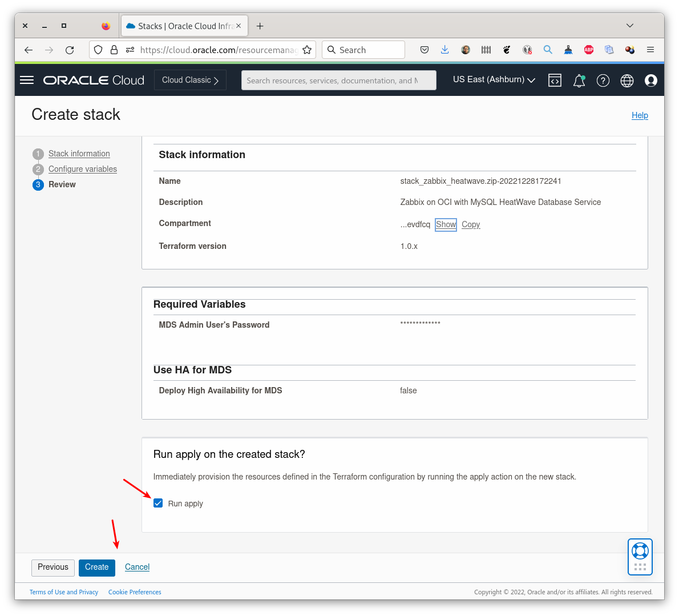
Task: Uncheck Run apply on the created stack
Action: 158,503
